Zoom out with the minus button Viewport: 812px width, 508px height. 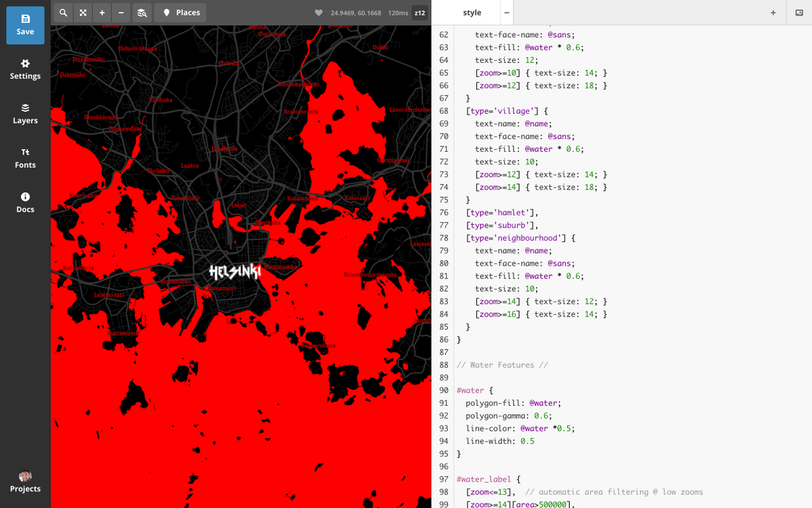click(121, 13)
